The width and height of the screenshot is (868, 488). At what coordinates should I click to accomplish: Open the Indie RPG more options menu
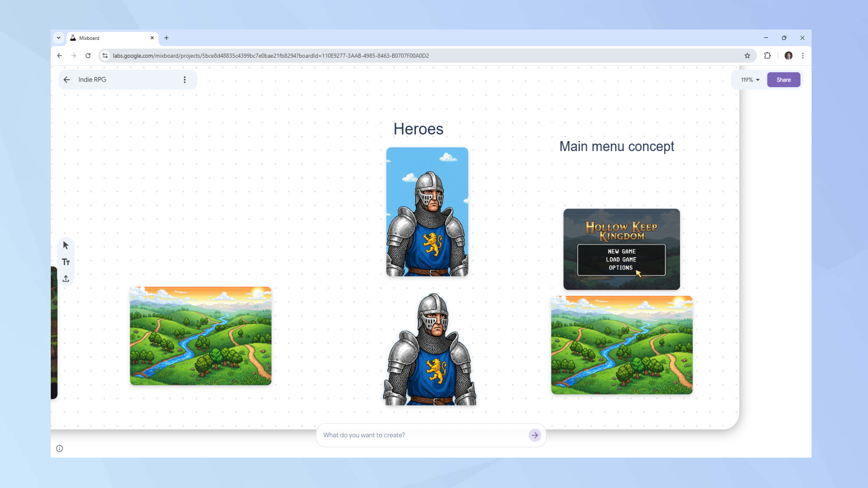coord(184,80)
